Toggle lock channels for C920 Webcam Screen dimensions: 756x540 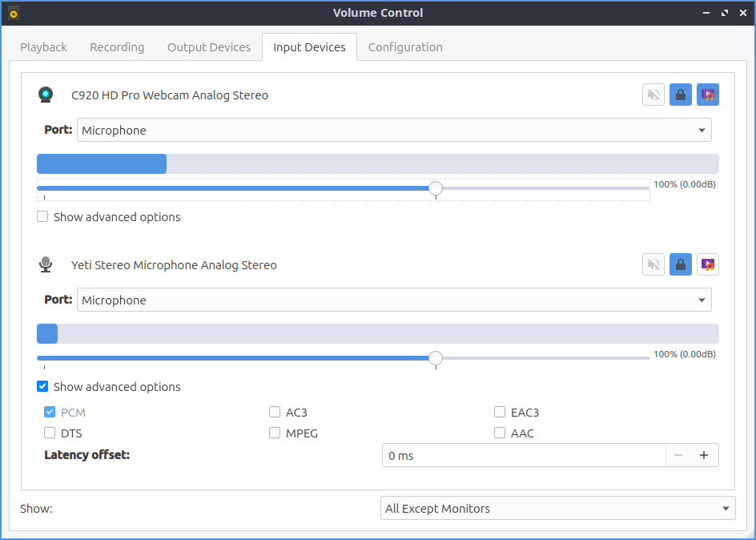[680, 95]
